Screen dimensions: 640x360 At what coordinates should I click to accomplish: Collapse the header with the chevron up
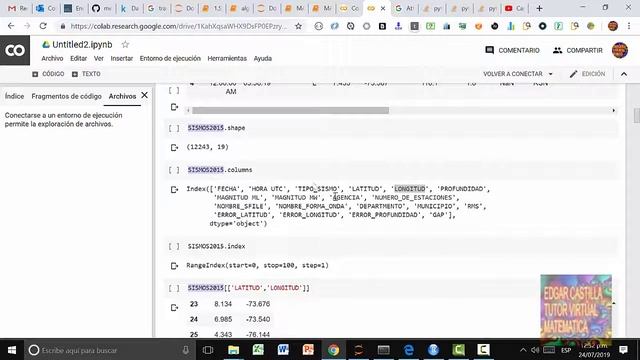(x=624, y=74)
